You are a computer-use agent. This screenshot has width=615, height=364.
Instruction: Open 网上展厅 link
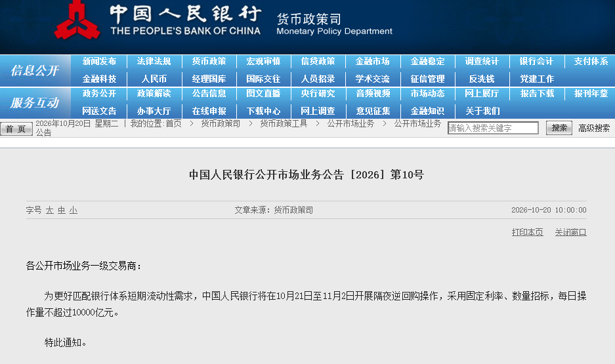click(482, 93)
